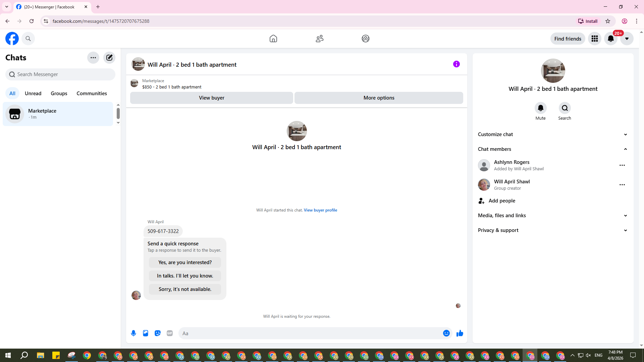The image size is (644, 362).
Task: Click the chat list scrollbar thumb
Action: [x=118, y=113]
